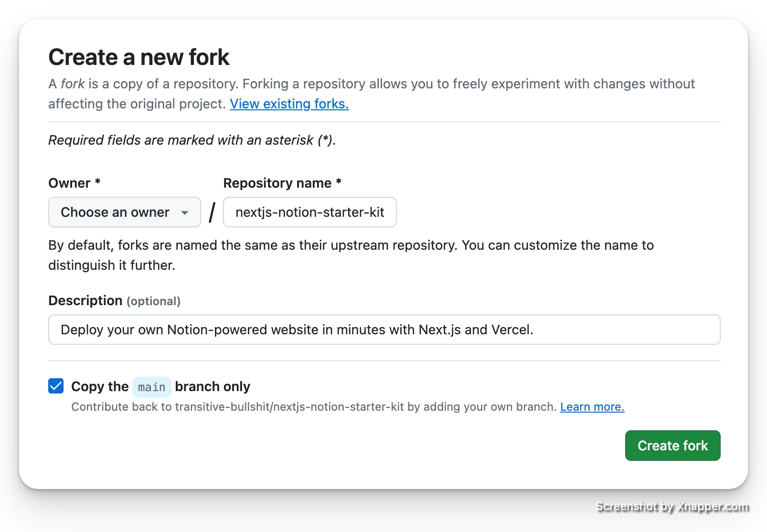Focus the Repository name text field
The height and width of the screenshot is (532, 767).
309,212
